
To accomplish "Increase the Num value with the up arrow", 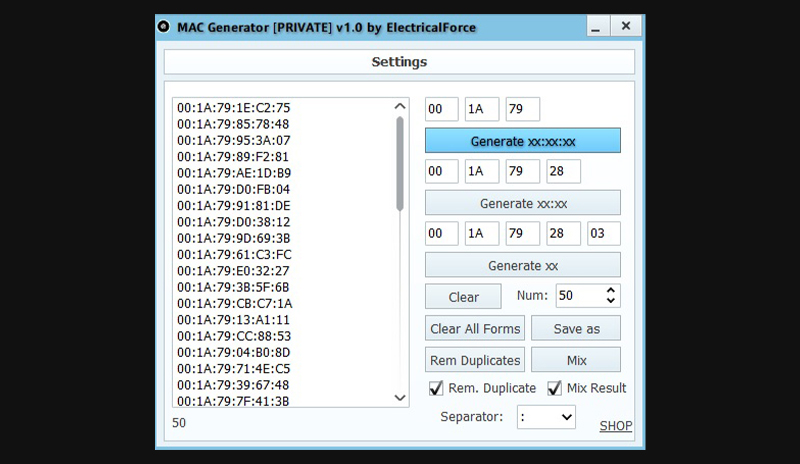I will (x=611, y=291).
